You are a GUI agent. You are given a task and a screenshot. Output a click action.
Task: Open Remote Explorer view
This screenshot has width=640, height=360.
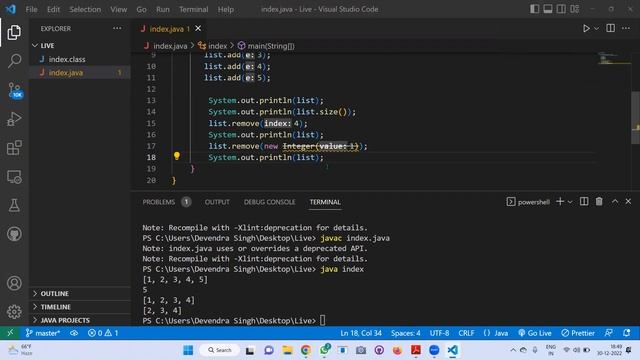click(14, 177)
